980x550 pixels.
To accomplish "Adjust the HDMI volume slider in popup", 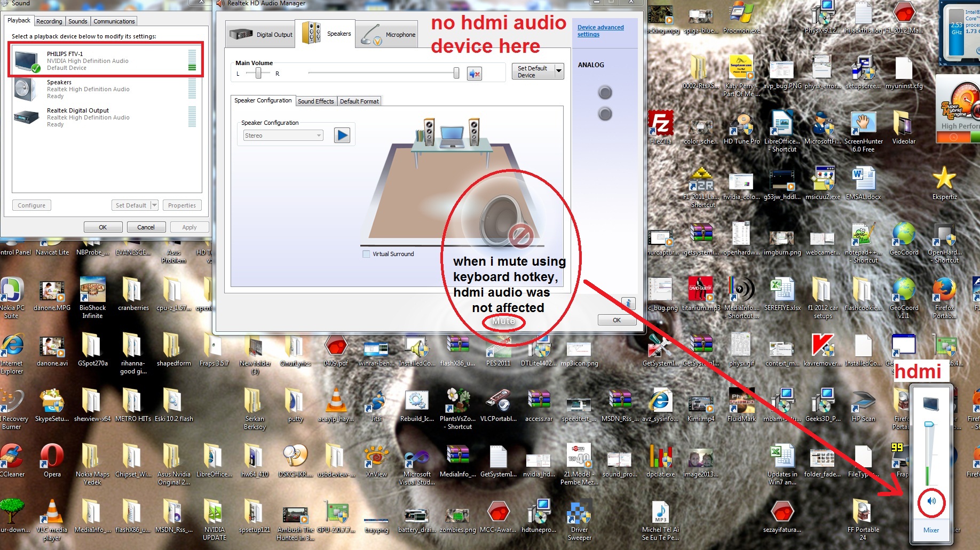I will (x=929, y=425).
